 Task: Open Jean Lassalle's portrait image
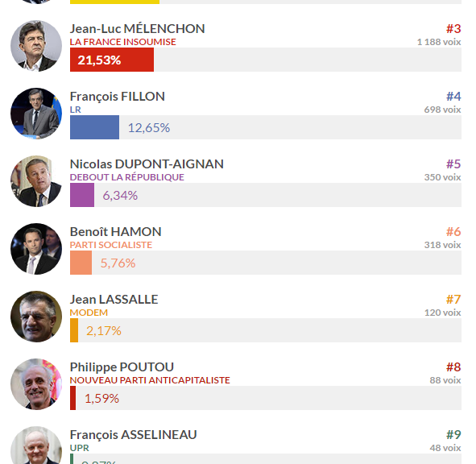coord(36,317)
